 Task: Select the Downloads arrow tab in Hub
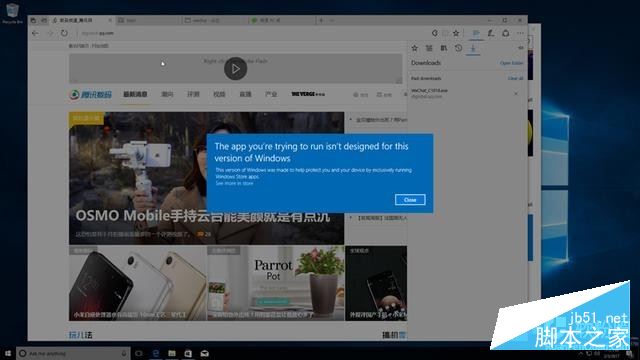click(473, 48)
